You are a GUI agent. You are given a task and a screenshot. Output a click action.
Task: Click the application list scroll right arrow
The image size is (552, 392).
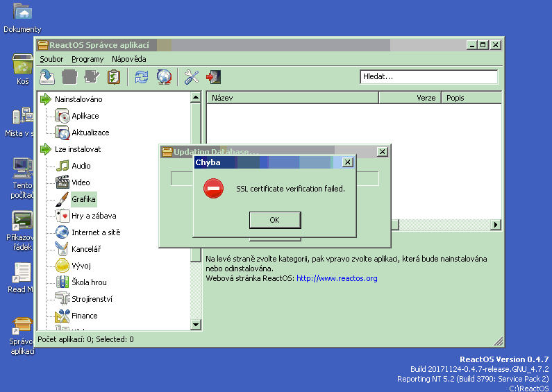(496, 225)
